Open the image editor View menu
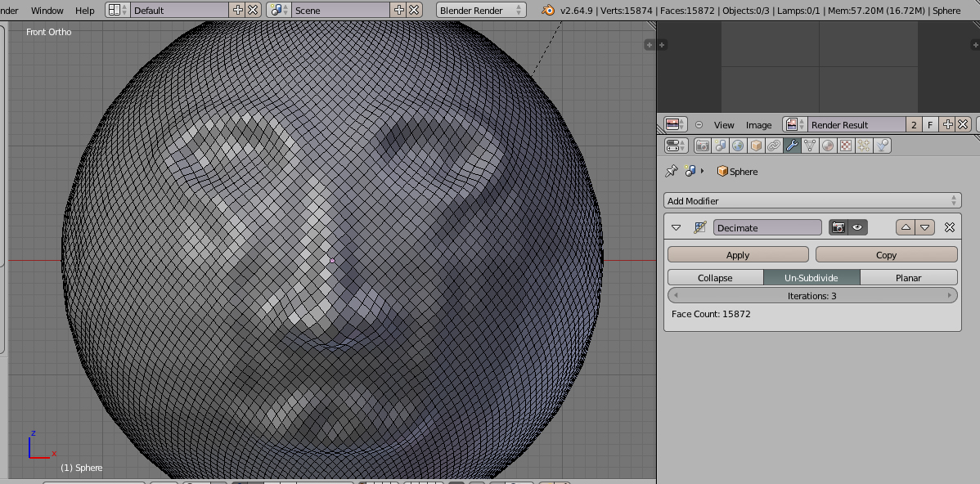 [x=724, y=125]
